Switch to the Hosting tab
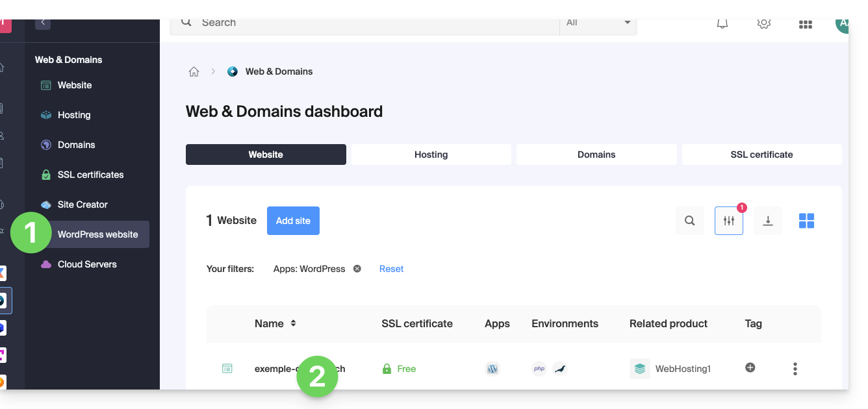868x409 pixels. click(x=431, y=155)
